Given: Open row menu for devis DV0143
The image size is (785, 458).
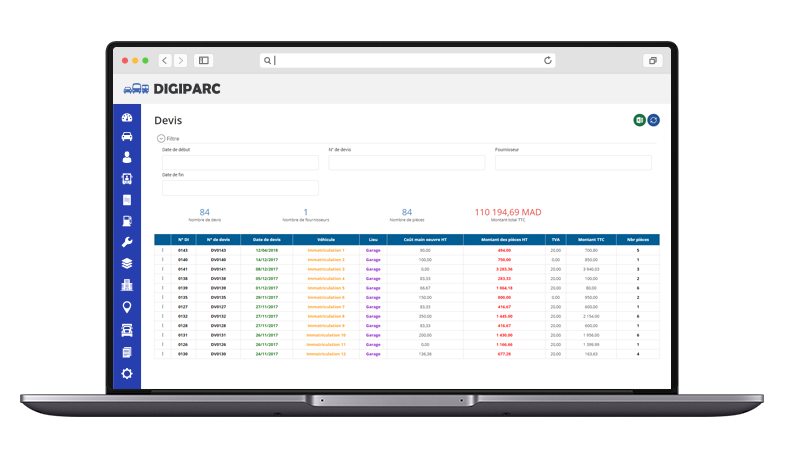Looking at the screenshot, I should (x=162, y=250).
